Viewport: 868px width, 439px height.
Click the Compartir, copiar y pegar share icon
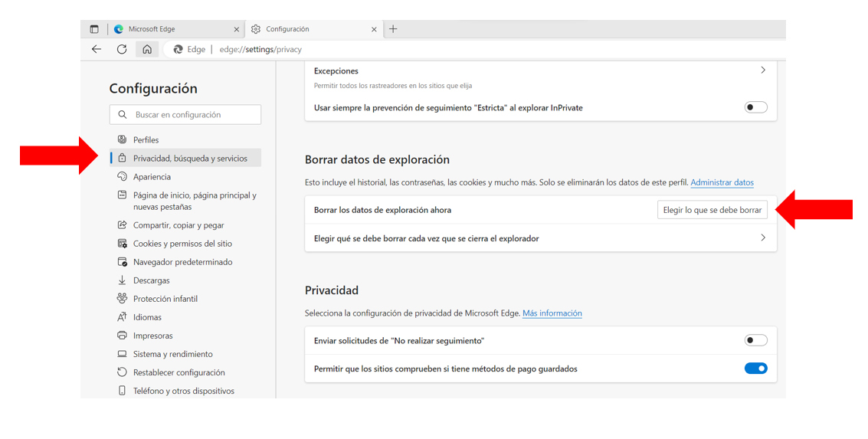pos(122,224)
